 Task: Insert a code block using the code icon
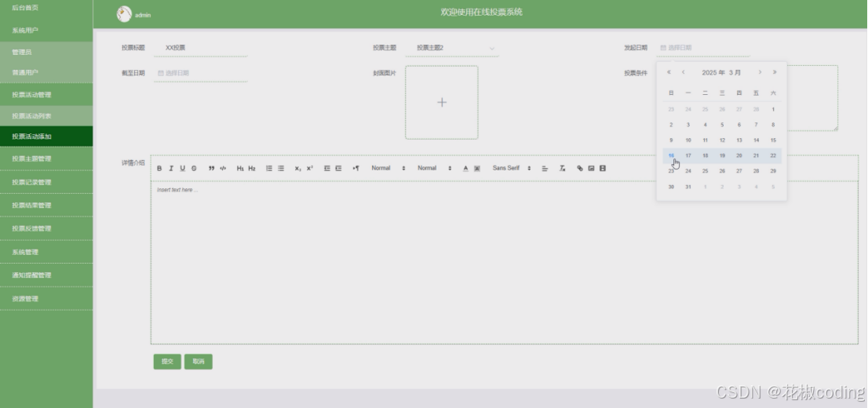tap(223, 168)
